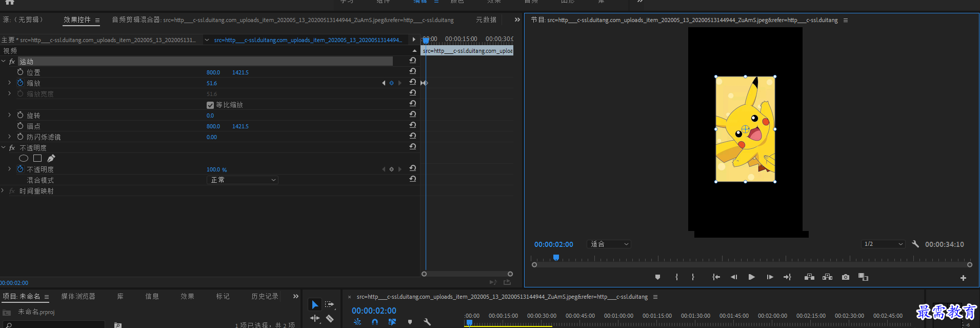Click the Lift button

tap(809, 277)
